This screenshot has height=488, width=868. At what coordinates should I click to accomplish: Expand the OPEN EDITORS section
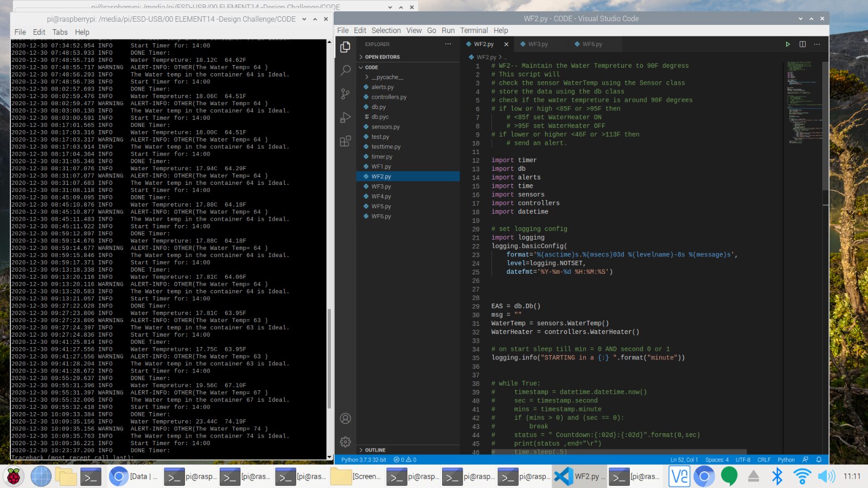click(x=382, y=57)
